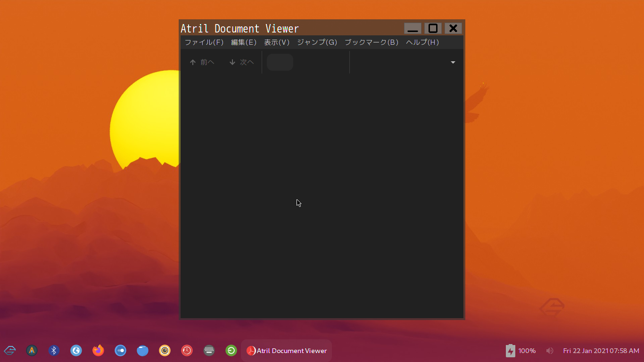Close the Atril Document Viewer window
The width and height of the screenshot is (644, 362).
pyautogui.click(x=453, y=28)
